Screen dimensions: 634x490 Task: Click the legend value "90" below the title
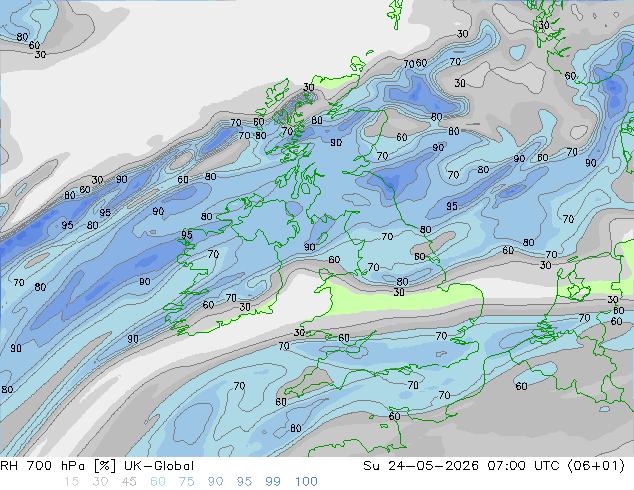215,482
